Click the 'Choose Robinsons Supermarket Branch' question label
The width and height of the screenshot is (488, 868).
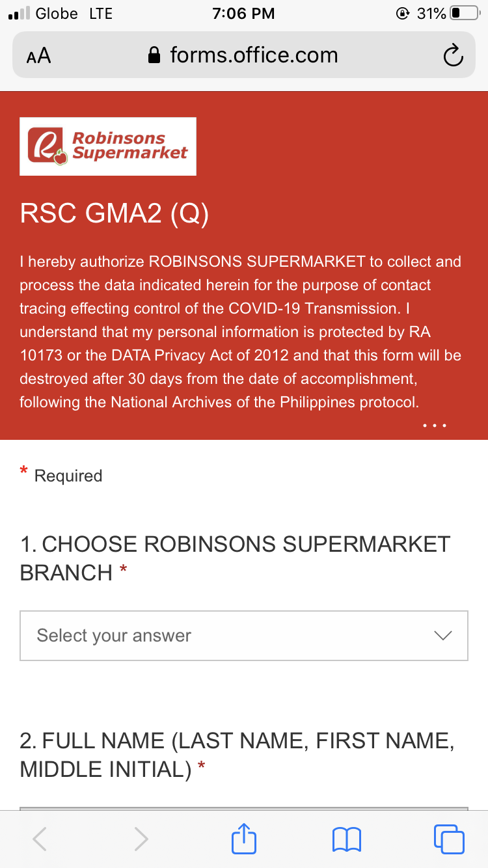coord(235,558)
